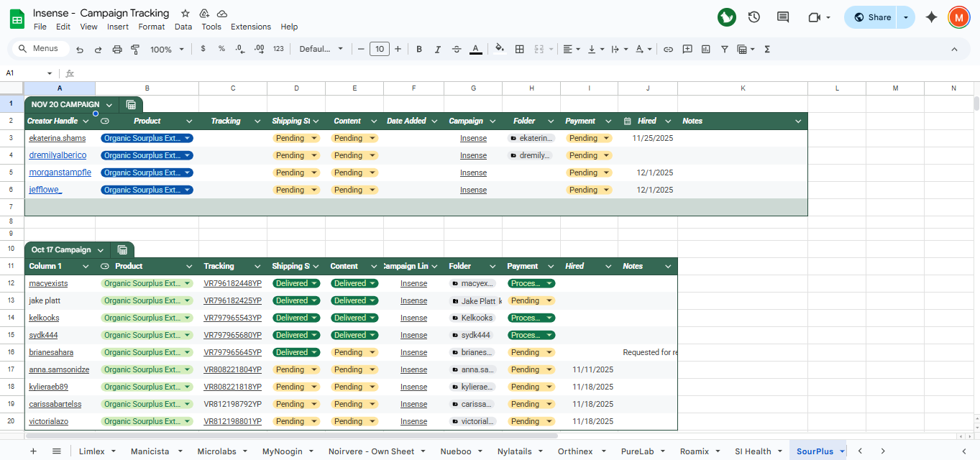Screen dimensions: 980x460
Task: Open the File menu
Action: (x=40, y=27)
